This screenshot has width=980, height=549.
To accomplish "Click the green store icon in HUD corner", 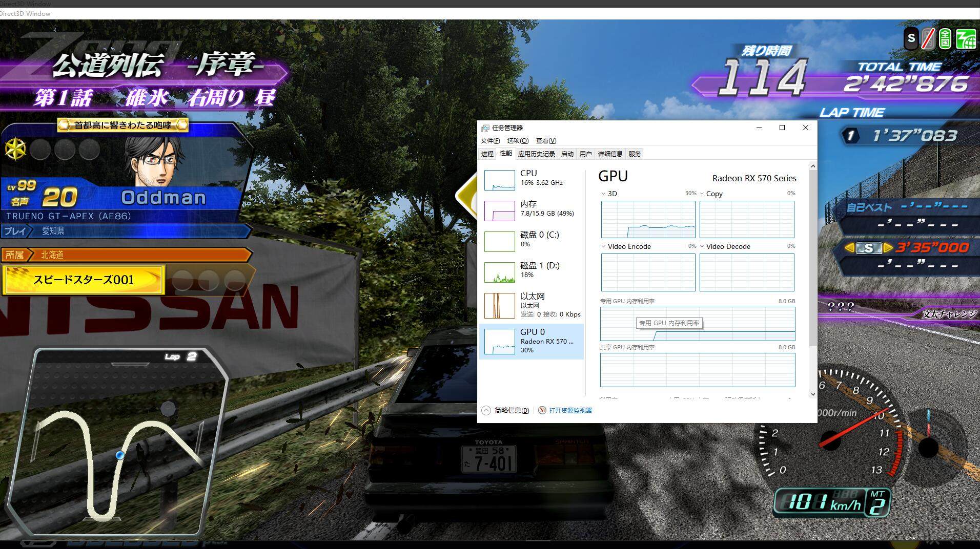I will point(966,38).
